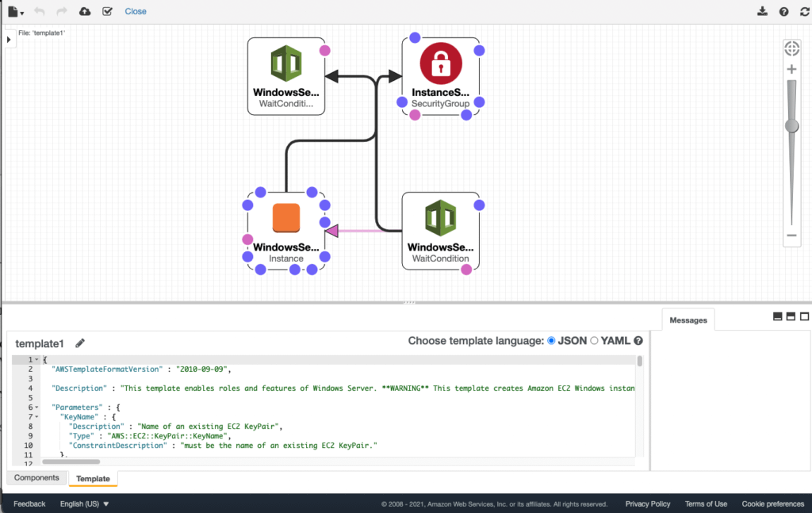The image size is (812, 513).
Task: Open the Help question mark icon
Action: (783, 11)
